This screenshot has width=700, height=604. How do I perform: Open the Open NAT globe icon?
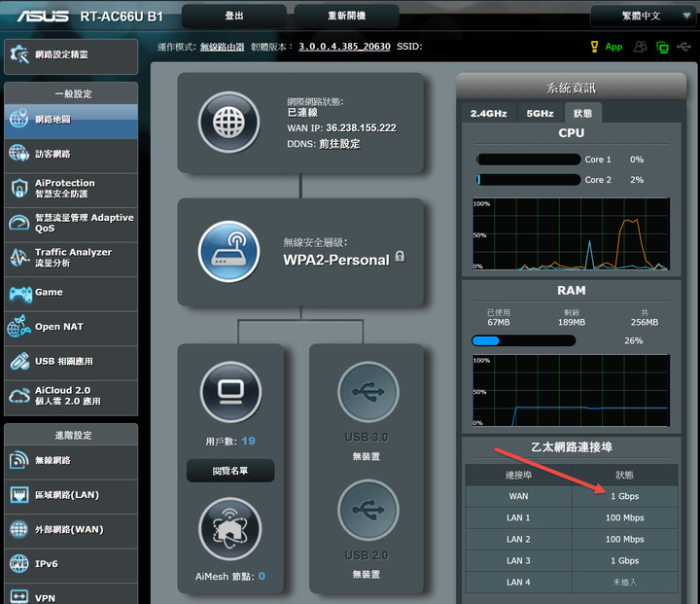19,327
